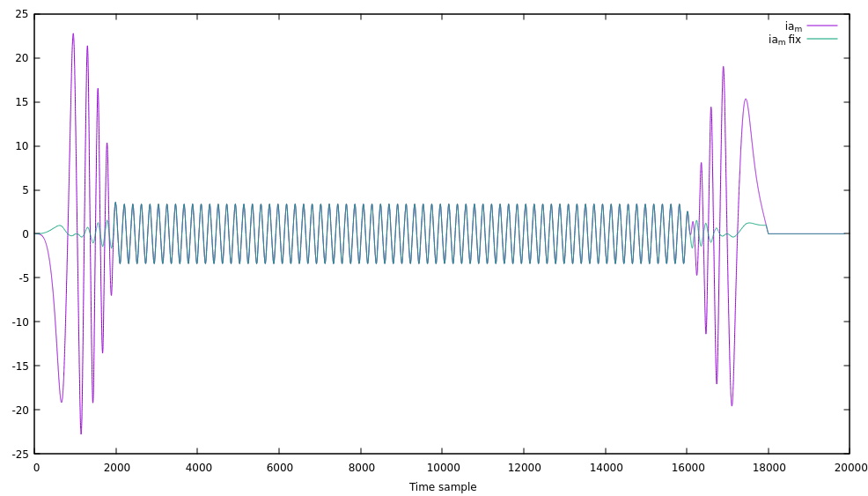Click the broad purple peak before sample 18000

coord(746,100)
